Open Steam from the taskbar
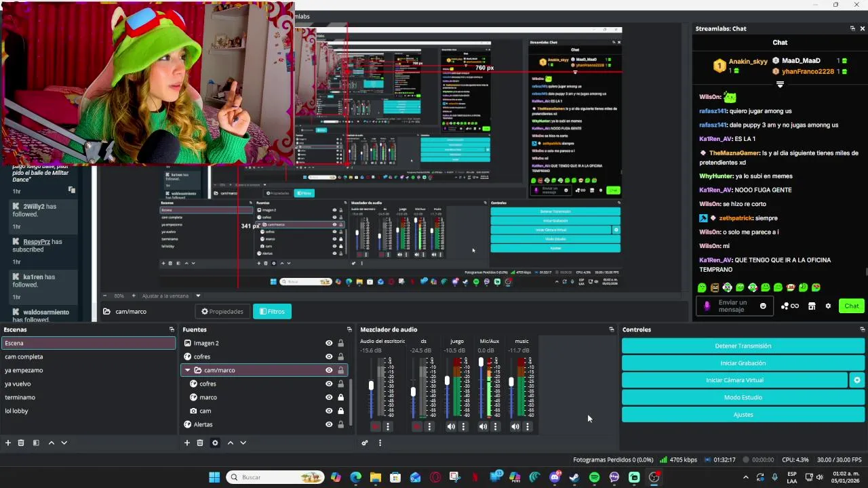Screen dimensions: 868x488 [574, 477]
